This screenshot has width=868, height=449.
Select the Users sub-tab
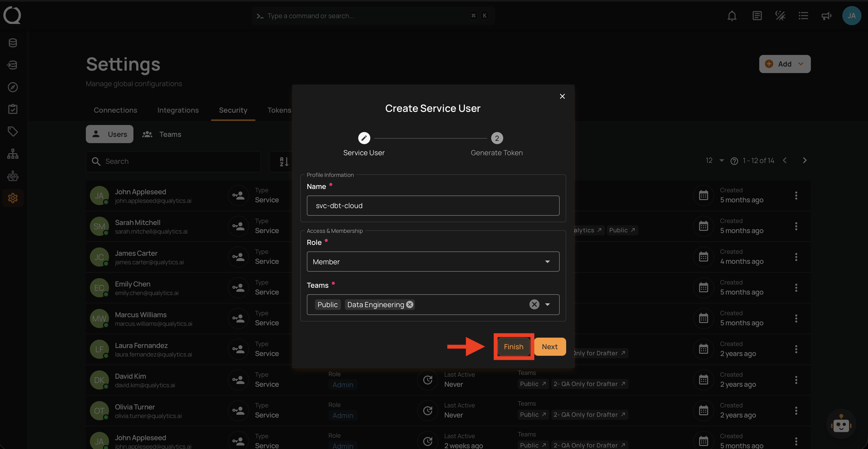pos(110,134)
